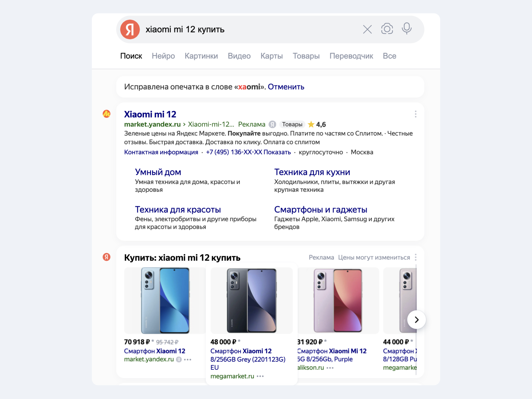Click the Yandex Market favicon beside Xiaomi mi 12

(x=107, y=114)
